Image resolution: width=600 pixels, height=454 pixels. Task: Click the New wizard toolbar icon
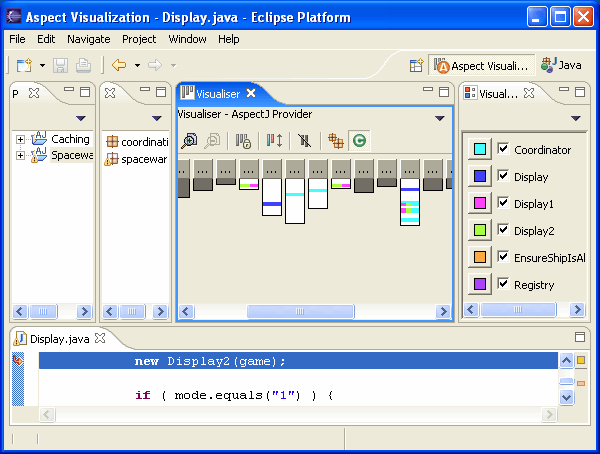click(24, 65)
